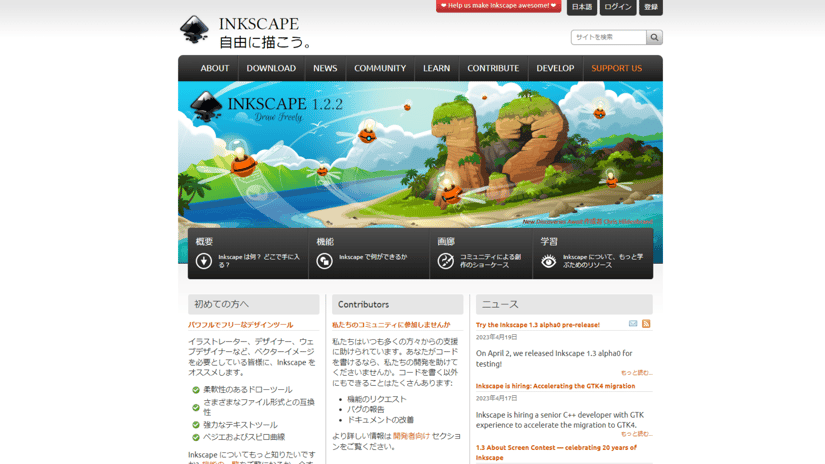The height and width of the screenshot is (464, 825).
Task: Click the 開発者向け link
Action: click(411, 436)
